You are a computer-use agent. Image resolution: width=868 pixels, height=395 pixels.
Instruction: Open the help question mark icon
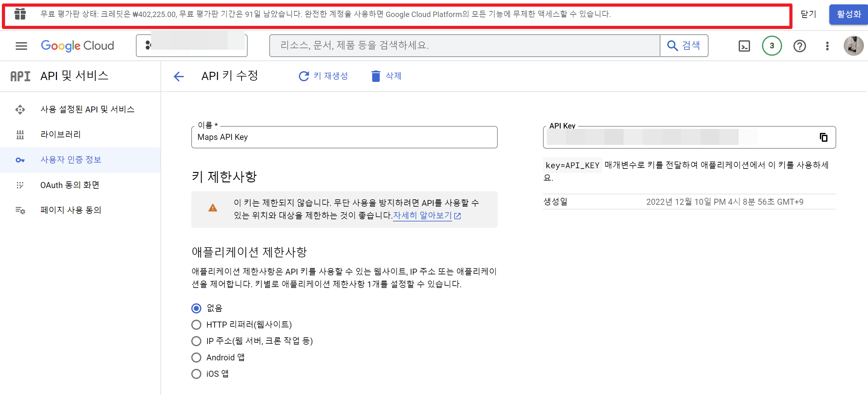(799, 46)
